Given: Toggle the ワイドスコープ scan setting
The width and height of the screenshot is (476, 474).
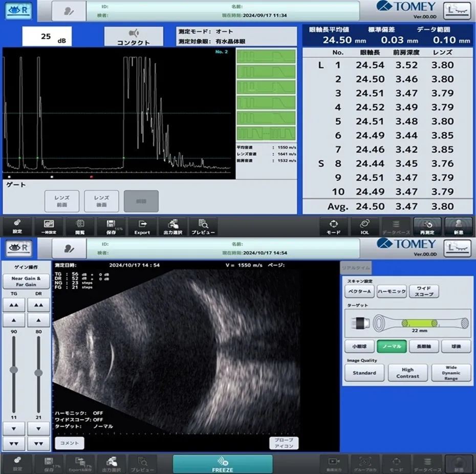Looking at the screenshot, I should (424, 292).
